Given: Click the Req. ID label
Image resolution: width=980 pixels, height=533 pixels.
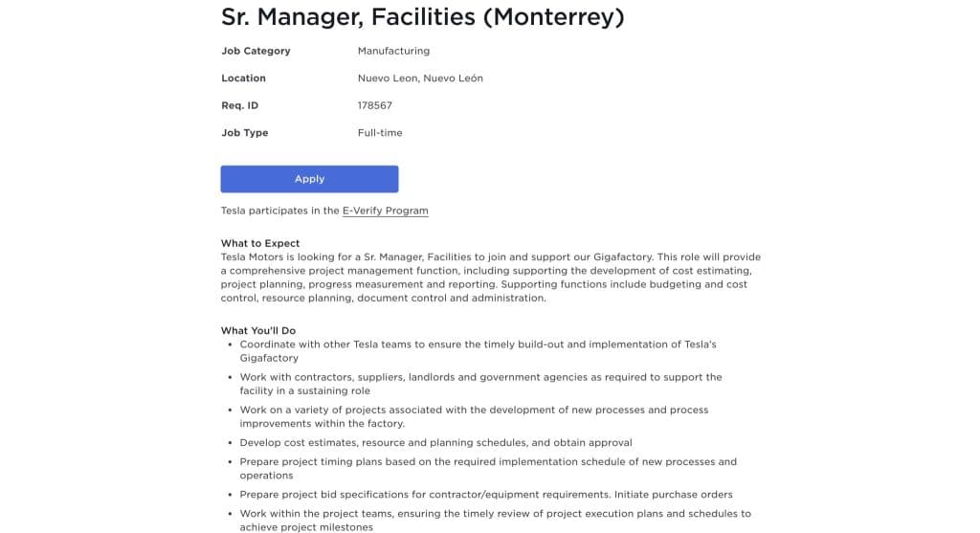Looking at the screenshot, I should 239,105.
